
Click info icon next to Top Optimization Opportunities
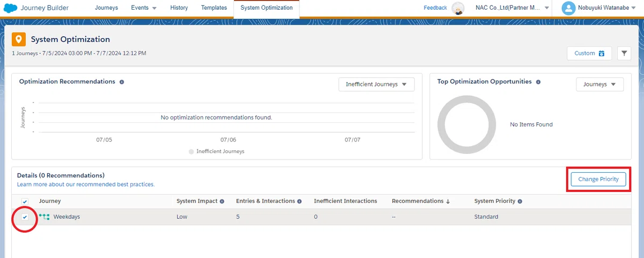pyautogui.click(x=538, y=82)
